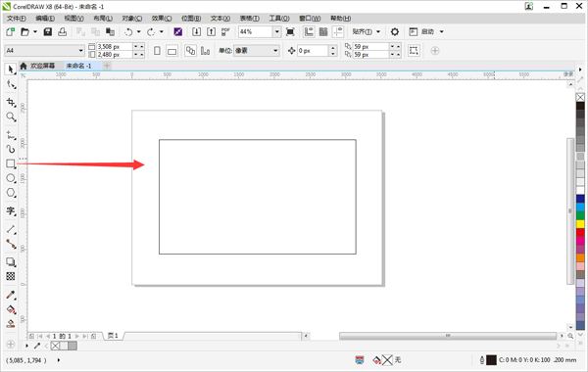
Task: Expand the Open recent files arrow
Action: (x=35, y=32)
